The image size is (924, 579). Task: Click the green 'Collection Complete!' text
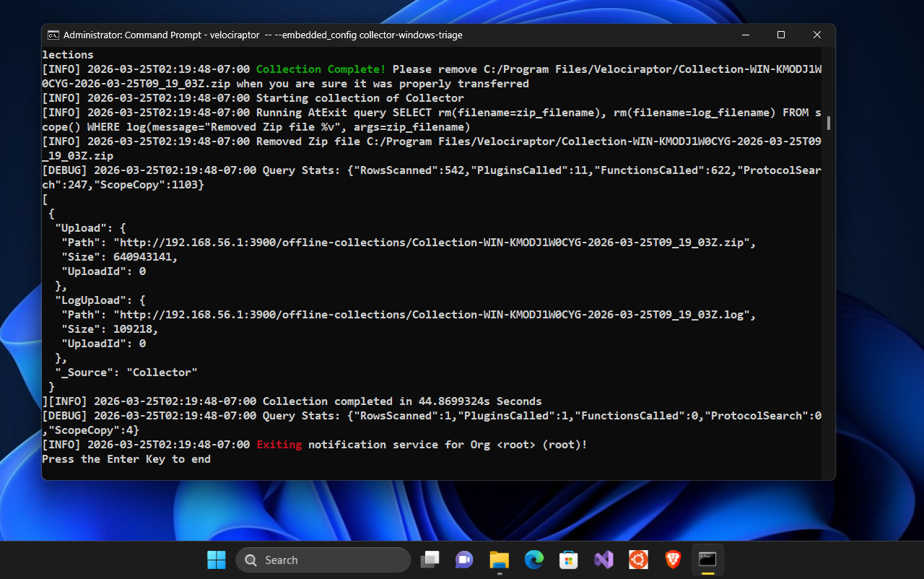coord(321,69)
